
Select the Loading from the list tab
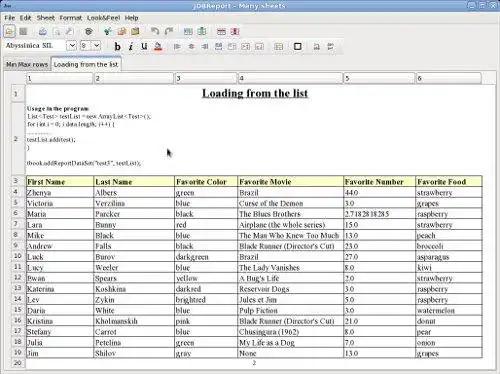[x=86, y=64]
